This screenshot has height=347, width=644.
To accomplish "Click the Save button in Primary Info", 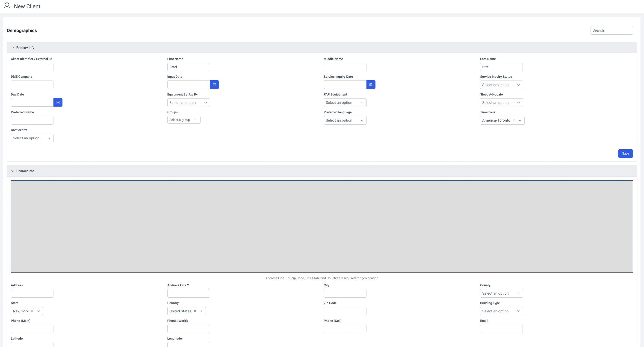I will (x=625, y=153).
